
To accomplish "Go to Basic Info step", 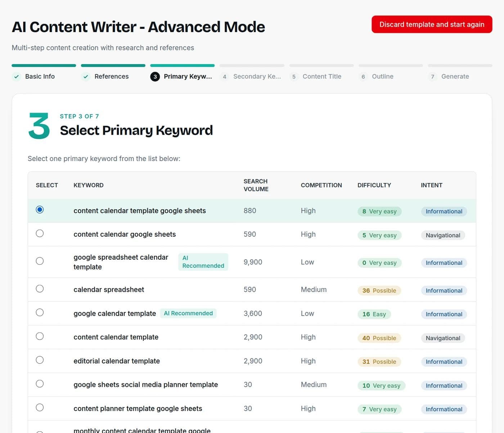I will point(40,76).
